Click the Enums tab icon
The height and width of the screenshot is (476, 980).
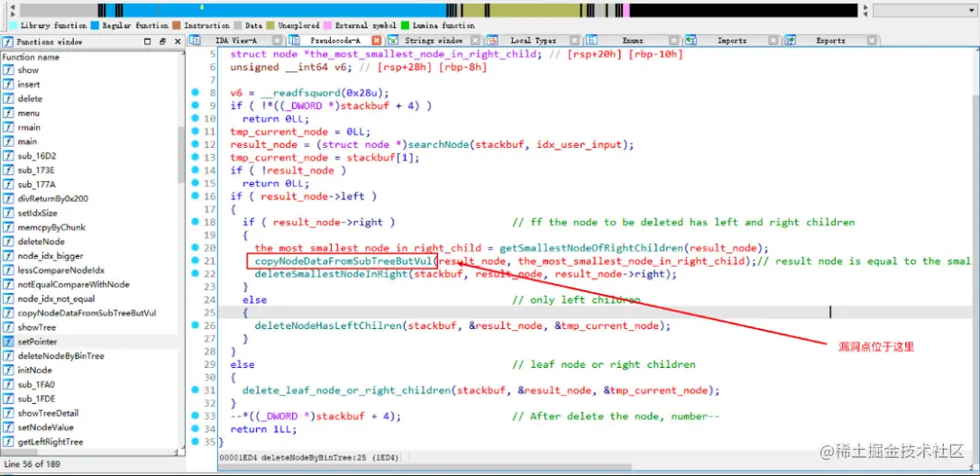[x=591, y=41]
